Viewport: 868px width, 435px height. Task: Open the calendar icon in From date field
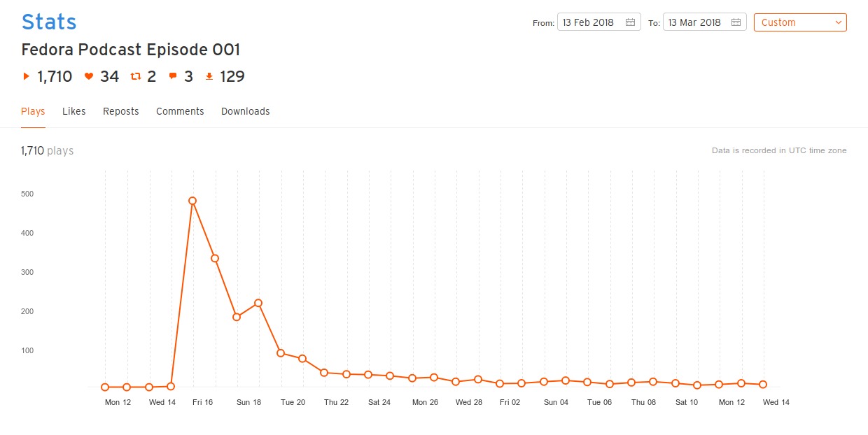coord(630,22)
